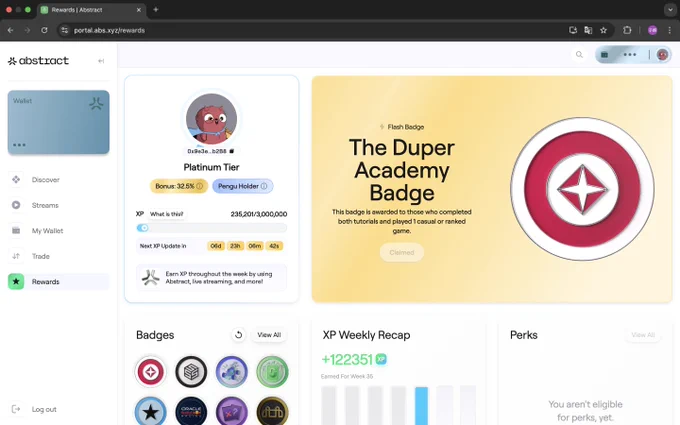This screenshot has height=425, width=680.
Task: Open the black star badge
Action: click(x=150, y=411)
